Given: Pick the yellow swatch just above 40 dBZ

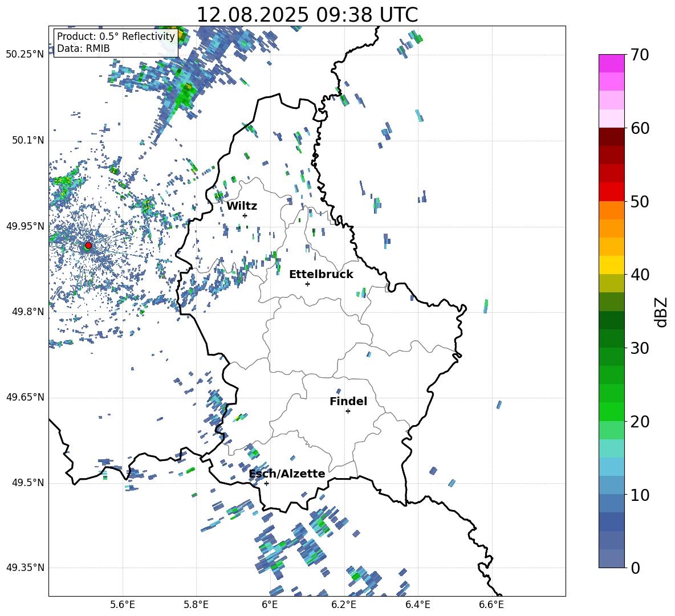Looking at the screenshot, I should [x=611, y=265].
